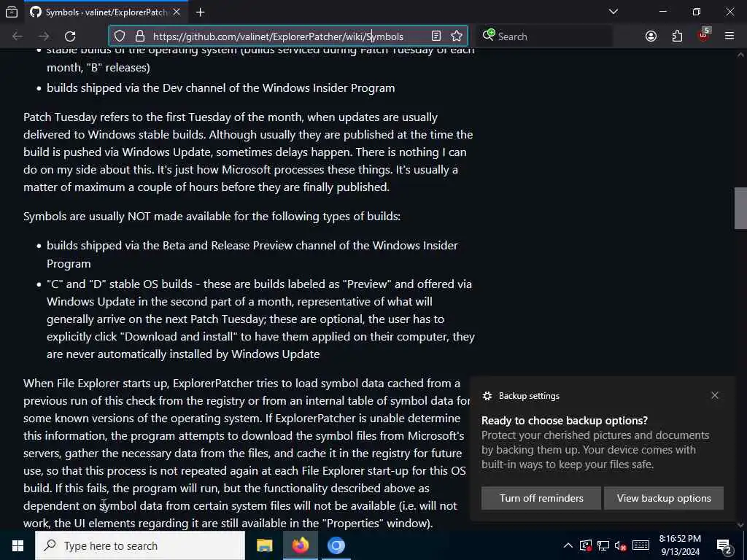
Task: Open the network tray icon
Action: (x=603, y=545)
